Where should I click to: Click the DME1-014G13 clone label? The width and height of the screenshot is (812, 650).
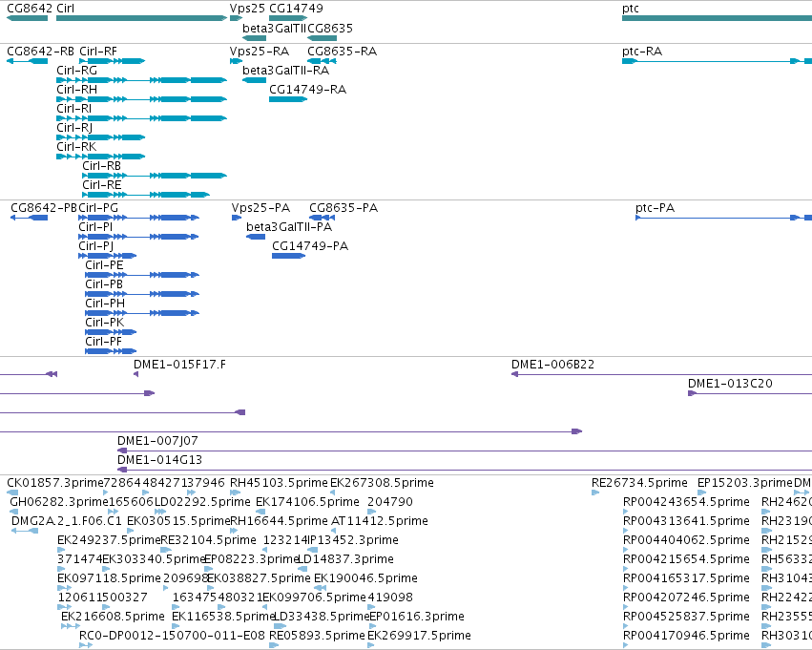pyautogui.click(x=160, y=460)
